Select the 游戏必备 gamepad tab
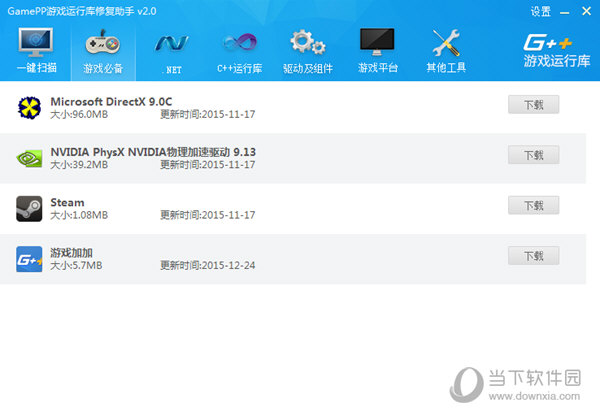 tap(103, 52)
